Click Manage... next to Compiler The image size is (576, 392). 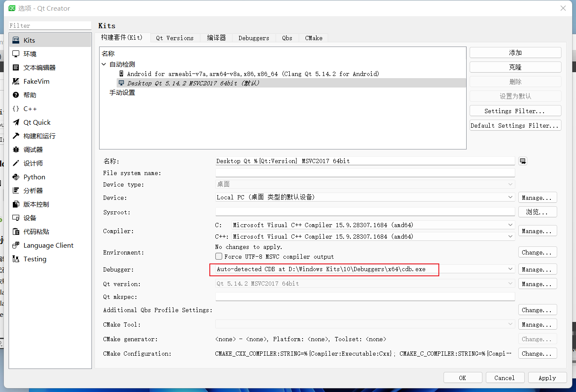pos(538,231)
